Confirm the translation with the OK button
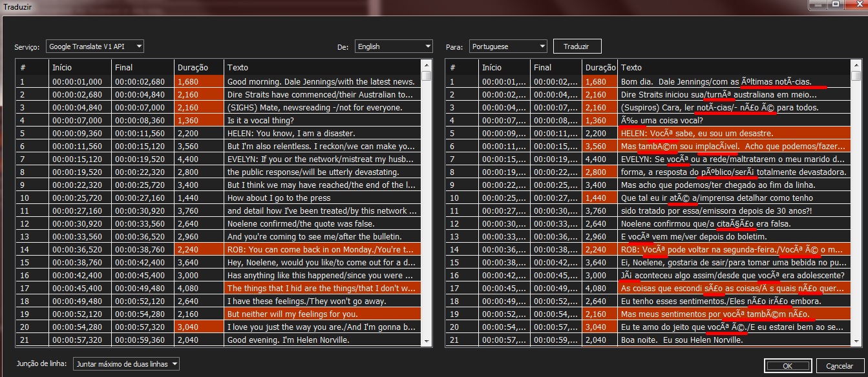Screen dimensions: 868x377 click(x=788, y=365)
